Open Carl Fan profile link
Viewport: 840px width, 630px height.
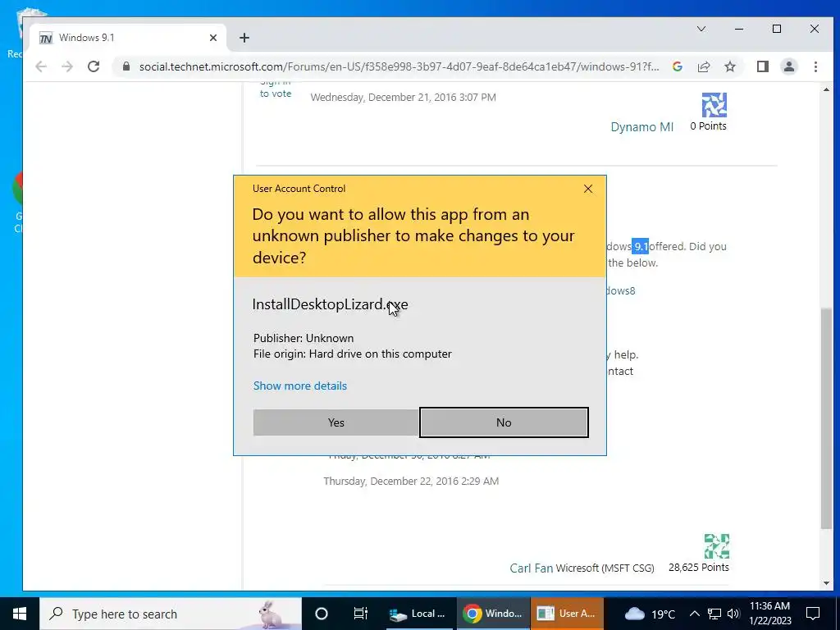coord(531,568)
